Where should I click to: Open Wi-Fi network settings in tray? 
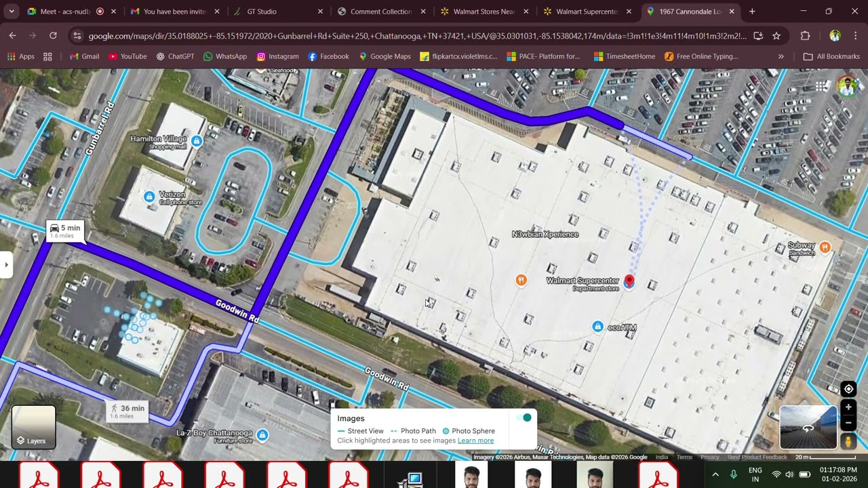pos(776,474)
